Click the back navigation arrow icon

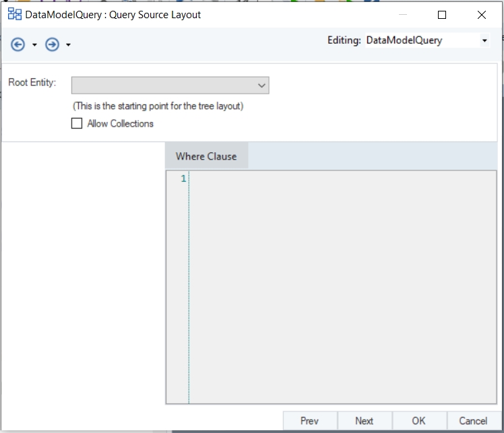(x=18, y=44)
